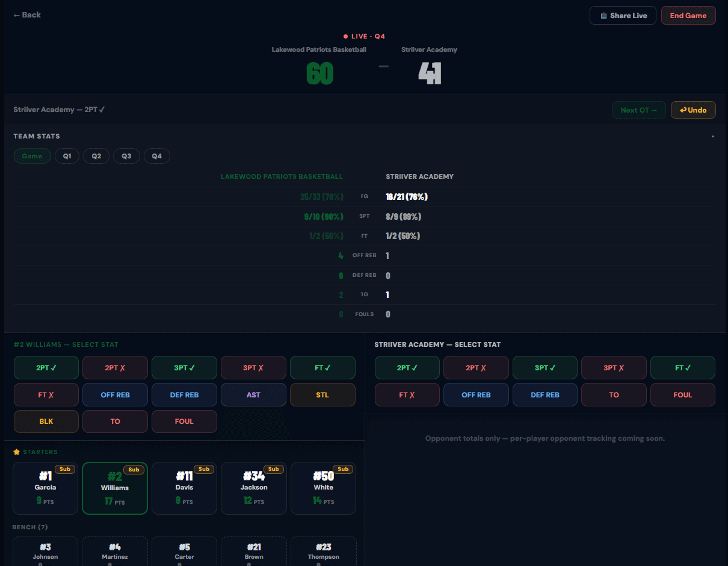Image resolution: width=728 pixels, height=566 pixels.
Task: Select starter #50 White card
Action: click(x=323, y=488)
